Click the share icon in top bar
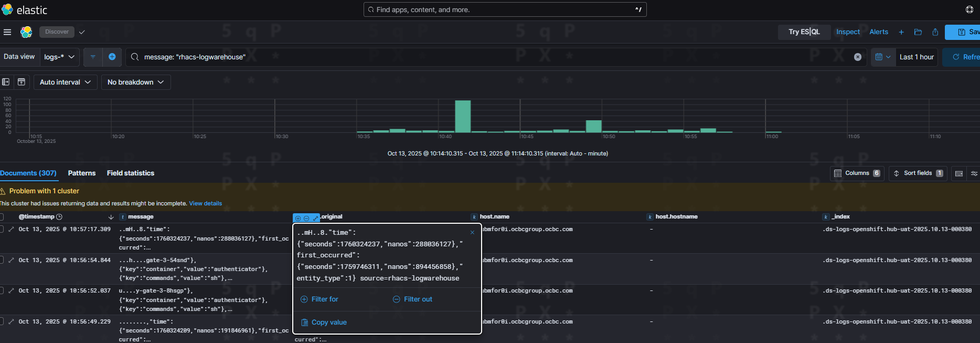Image resolution: width=980 pixels, height=343 pixels. pos(935,32)
